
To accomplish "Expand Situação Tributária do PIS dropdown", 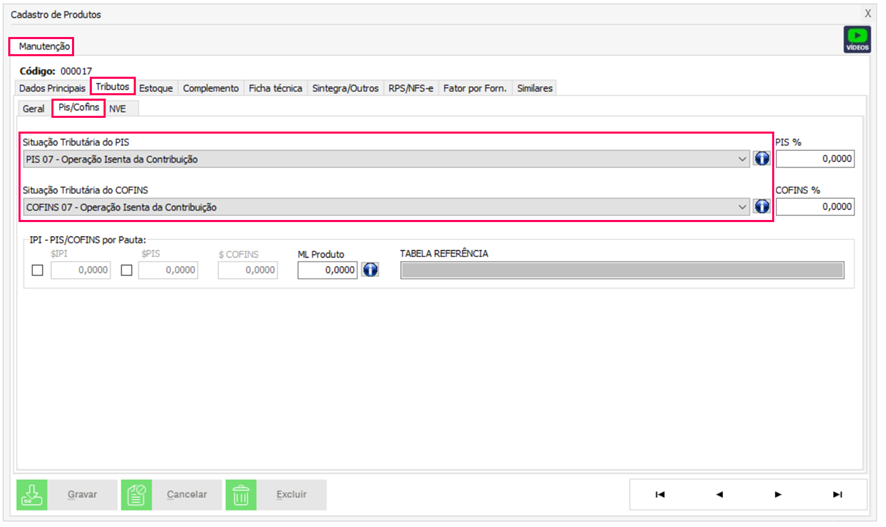I will [x=741, y=159].
